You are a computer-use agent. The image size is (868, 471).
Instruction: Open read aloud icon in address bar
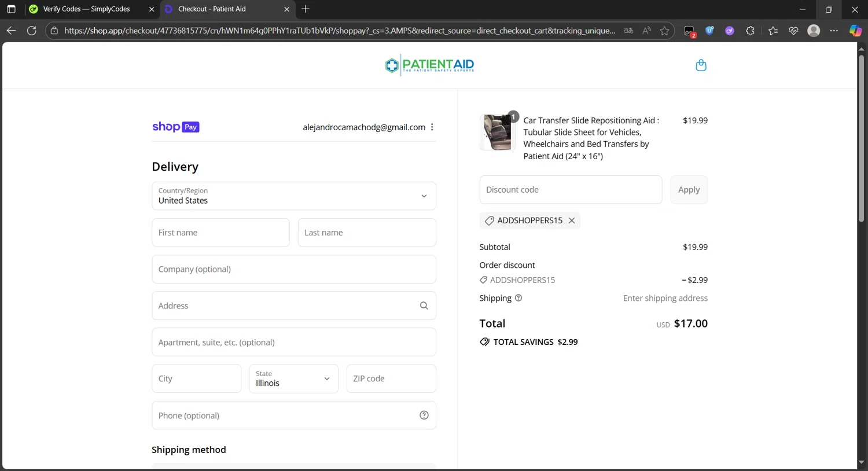pos(646,31)
